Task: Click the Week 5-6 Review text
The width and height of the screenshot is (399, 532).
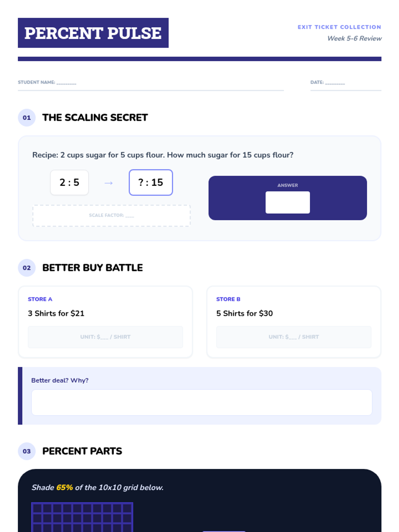Action: click(354, 38)
